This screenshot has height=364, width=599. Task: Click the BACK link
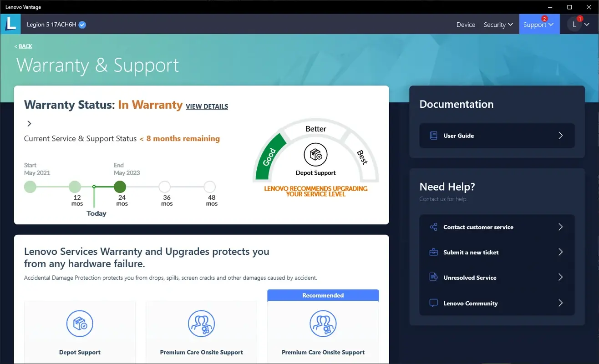point(23,46)
